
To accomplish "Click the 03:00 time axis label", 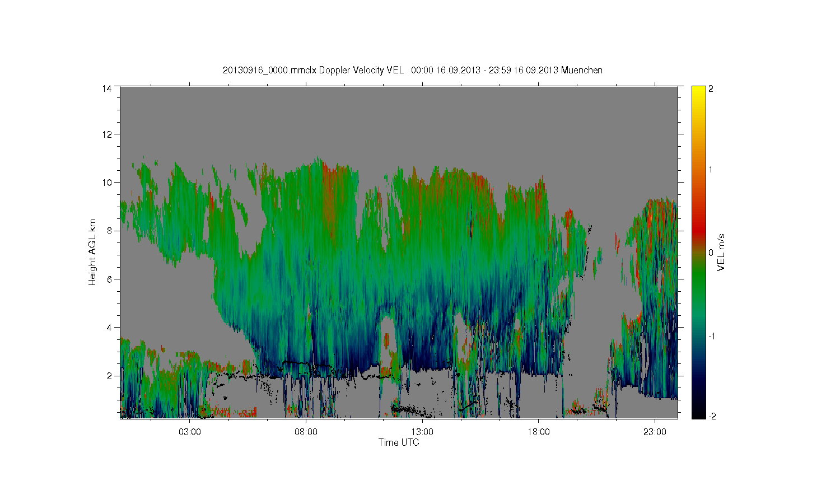I will coord(190,432).
